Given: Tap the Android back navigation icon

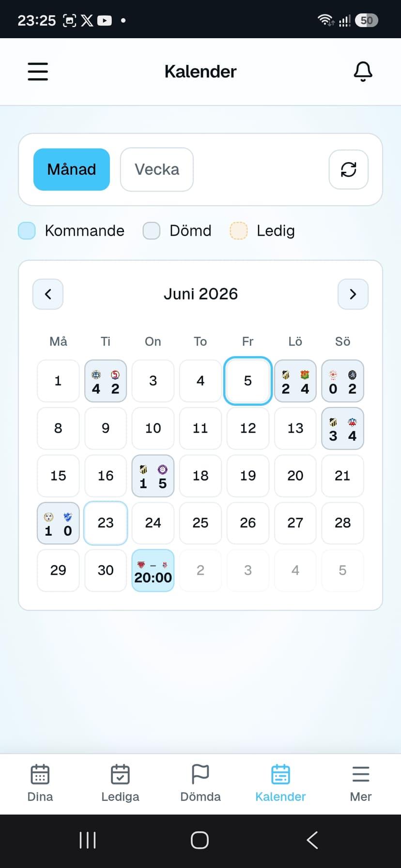Looking at the screenshot, I should click(x=312, y=840).
